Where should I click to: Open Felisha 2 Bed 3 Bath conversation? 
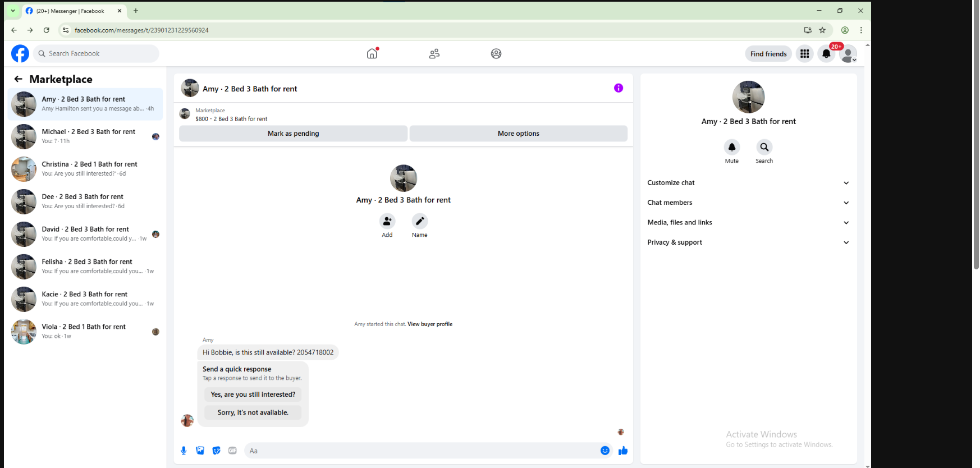[85, 267]
